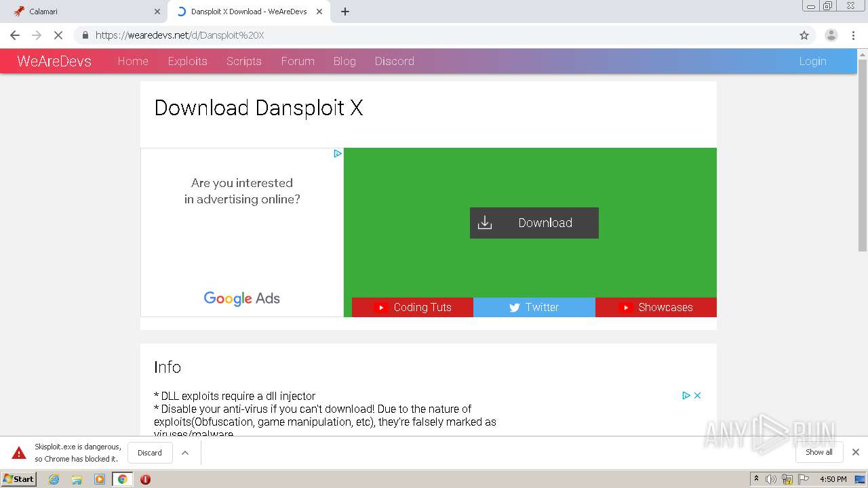Open the Blog nav item

[x=344, y=61]
